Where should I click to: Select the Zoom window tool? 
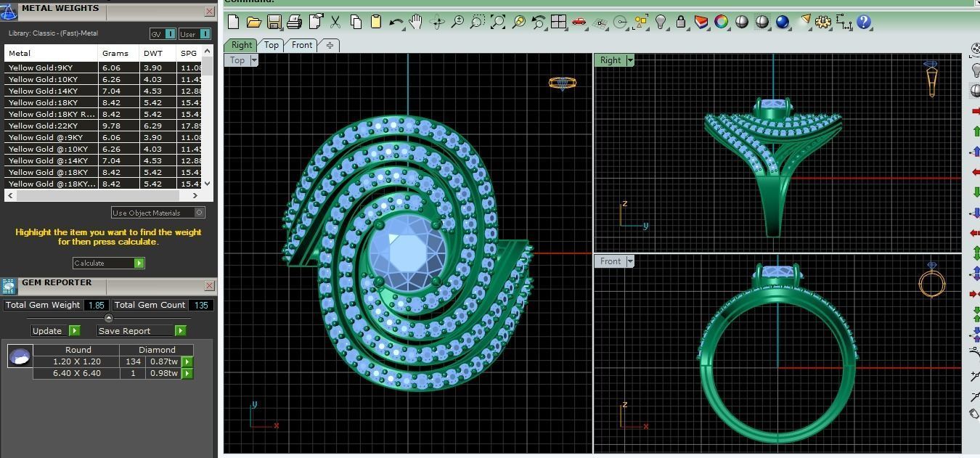477,22
